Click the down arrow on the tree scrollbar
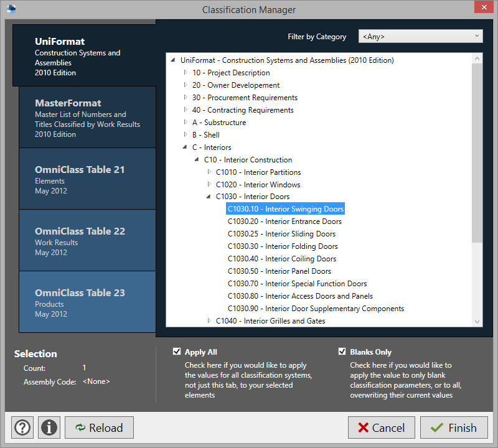 tap(477, 322)
